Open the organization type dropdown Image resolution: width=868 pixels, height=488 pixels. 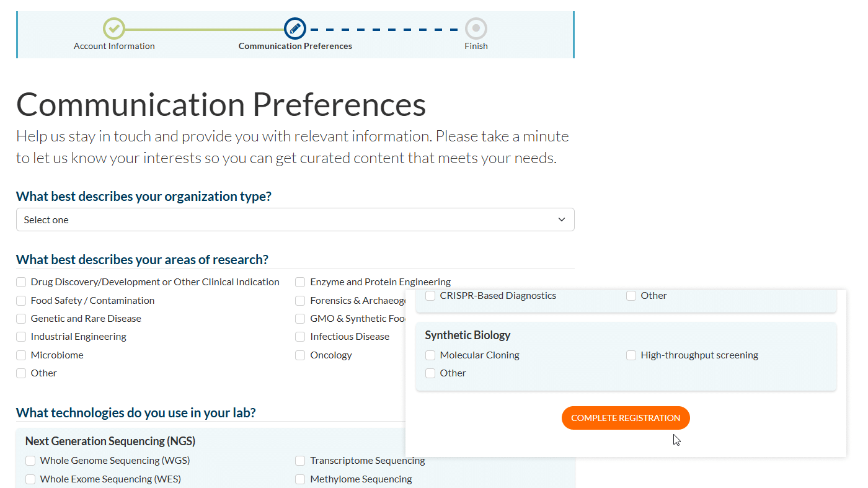coord(295,220)
